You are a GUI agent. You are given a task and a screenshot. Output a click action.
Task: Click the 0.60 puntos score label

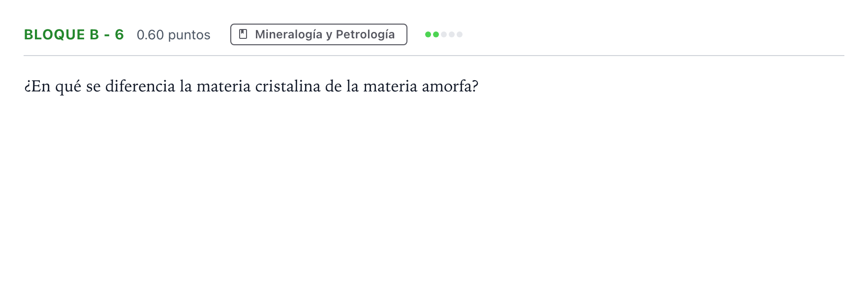tap(174, 35)
